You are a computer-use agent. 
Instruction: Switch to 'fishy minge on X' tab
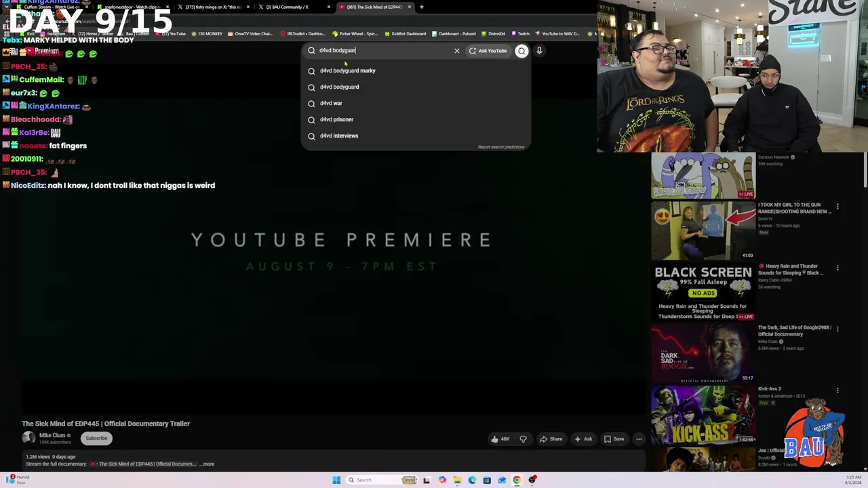213,7
